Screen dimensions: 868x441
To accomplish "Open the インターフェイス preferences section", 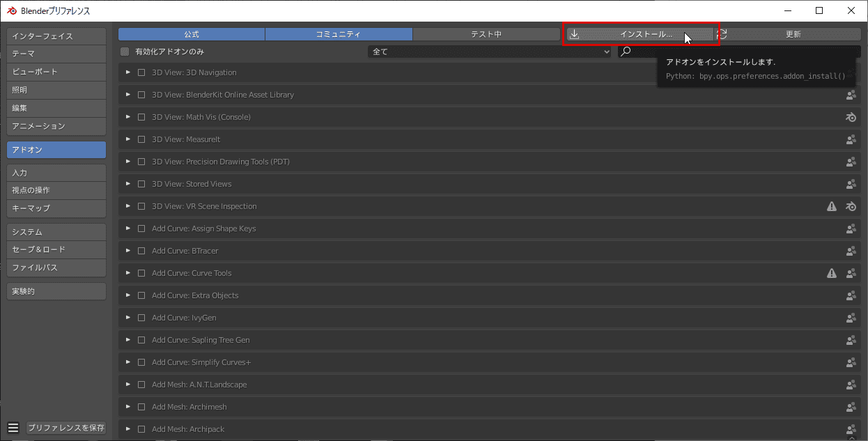I will [x=56, y=36].
